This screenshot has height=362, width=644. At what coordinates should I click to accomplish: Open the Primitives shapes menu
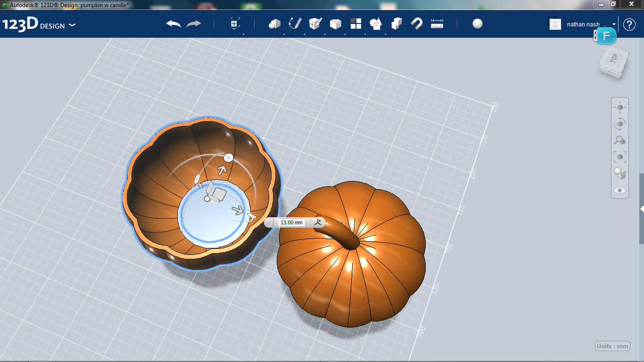275,24
